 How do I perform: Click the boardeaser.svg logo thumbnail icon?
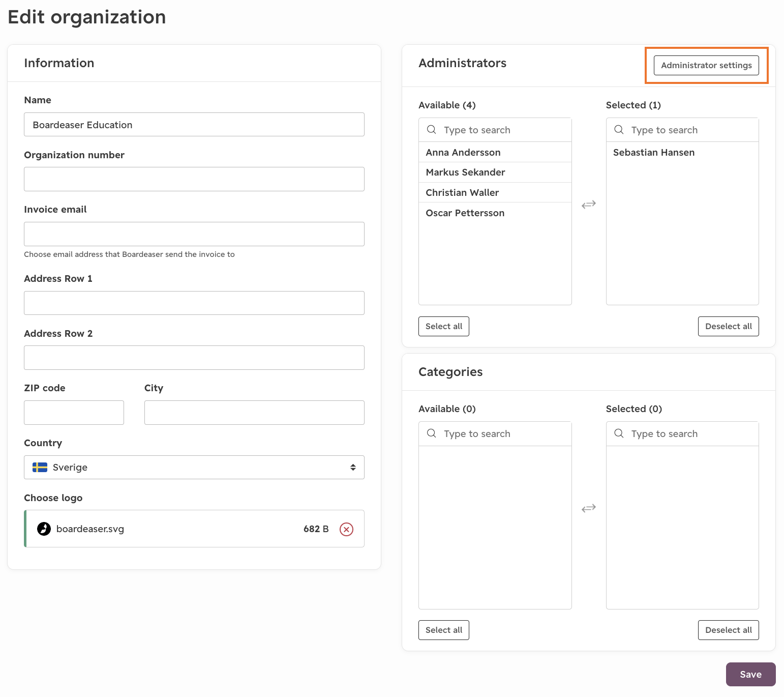[44, 529]
